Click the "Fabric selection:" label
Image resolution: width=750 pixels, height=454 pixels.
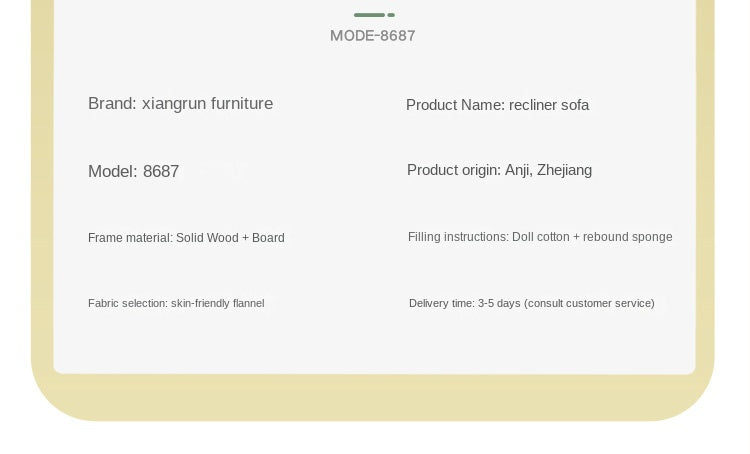point(127,303)
